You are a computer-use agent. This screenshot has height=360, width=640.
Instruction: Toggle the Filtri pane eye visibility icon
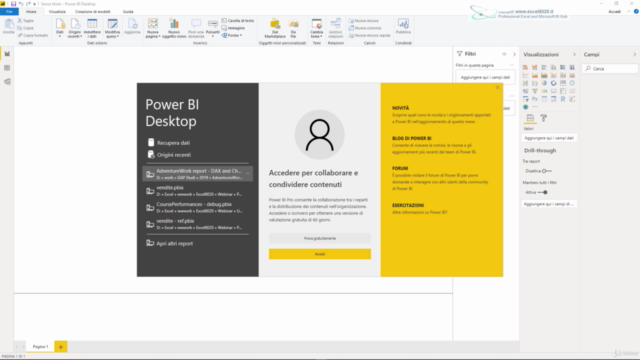click(x=504, y=54)
